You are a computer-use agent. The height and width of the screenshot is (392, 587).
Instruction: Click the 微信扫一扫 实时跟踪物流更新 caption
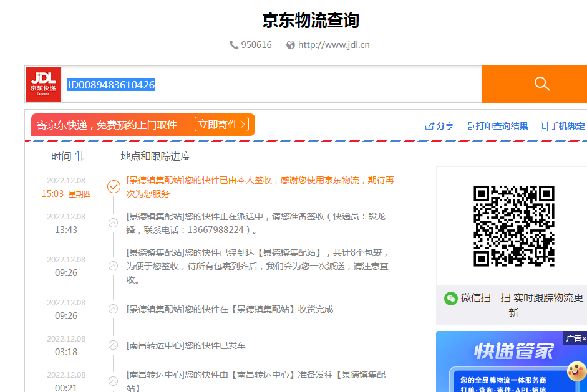pos(522,305)
